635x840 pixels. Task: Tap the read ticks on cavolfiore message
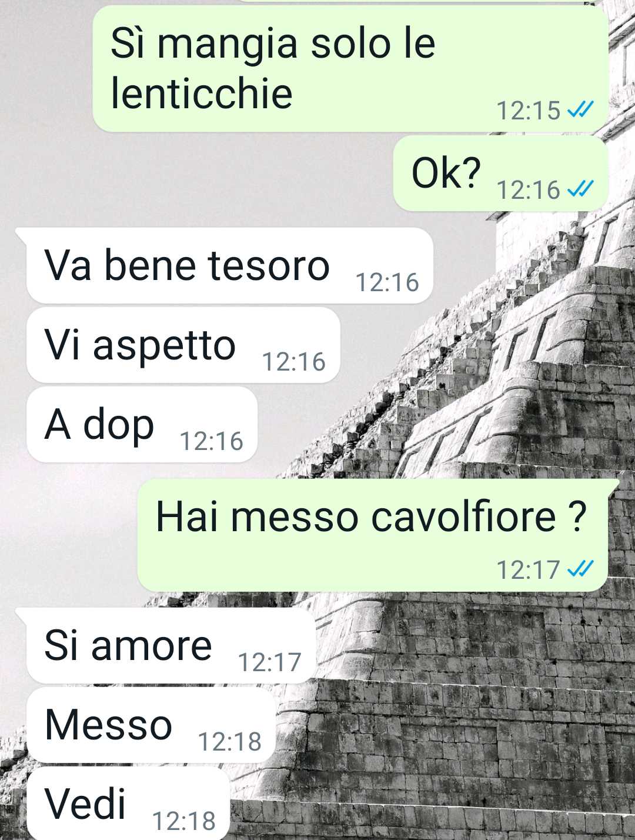tap(580, 569)
